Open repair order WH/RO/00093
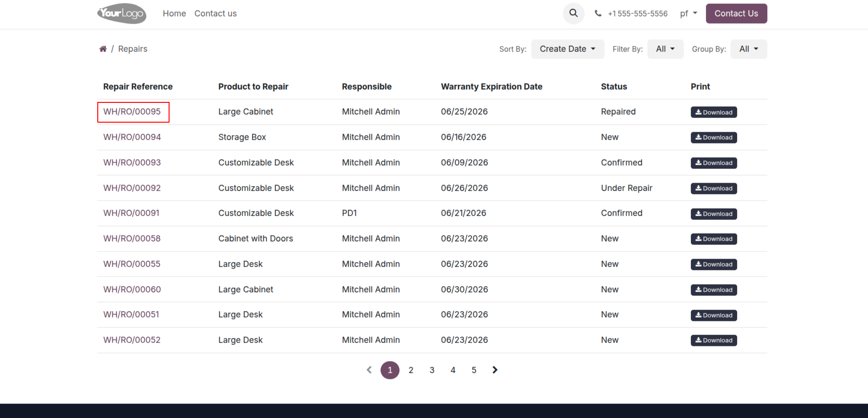Screen dimensions: 868x418 pos(132,163)
